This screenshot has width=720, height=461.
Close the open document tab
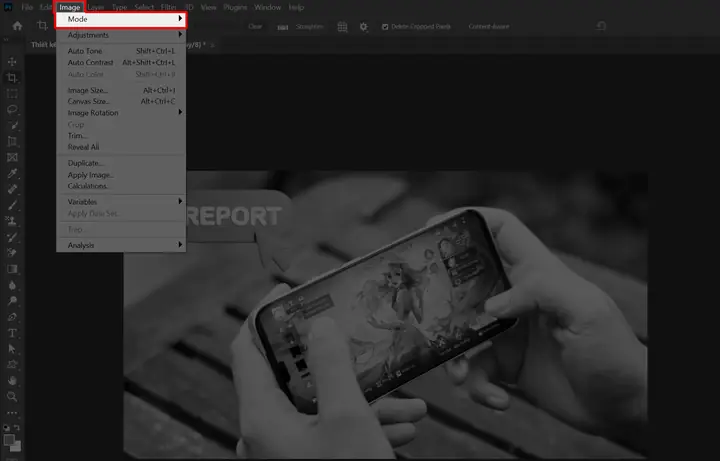pyautogui.click(x=212, y=45)
